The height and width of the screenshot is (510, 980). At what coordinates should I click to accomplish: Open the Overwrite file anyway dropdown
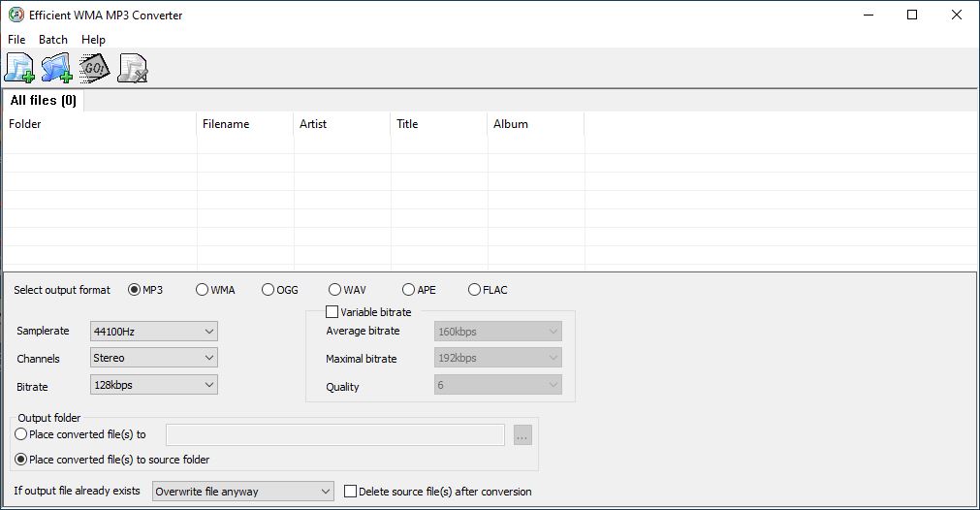tap(243, 492)
